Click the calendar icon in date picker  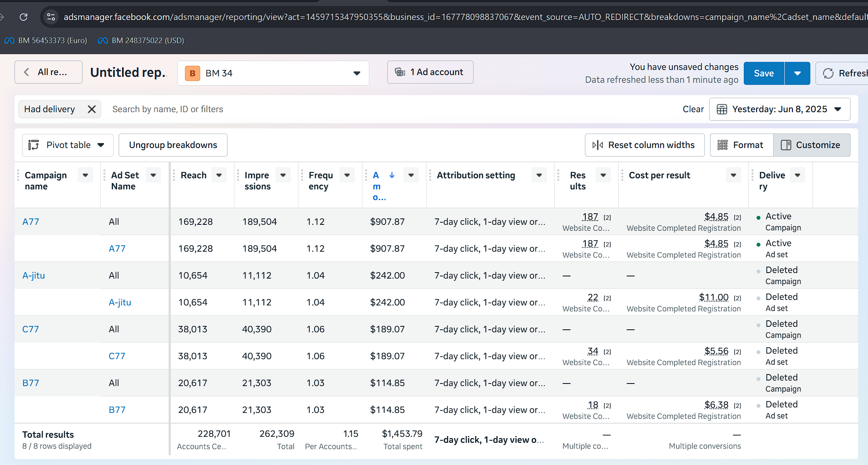tap(722, 109)
